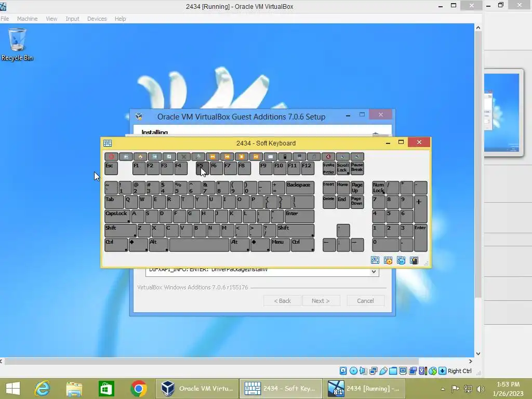Open the Devices menu
This screenshot has width=532, height=399.
coord(97,19)
